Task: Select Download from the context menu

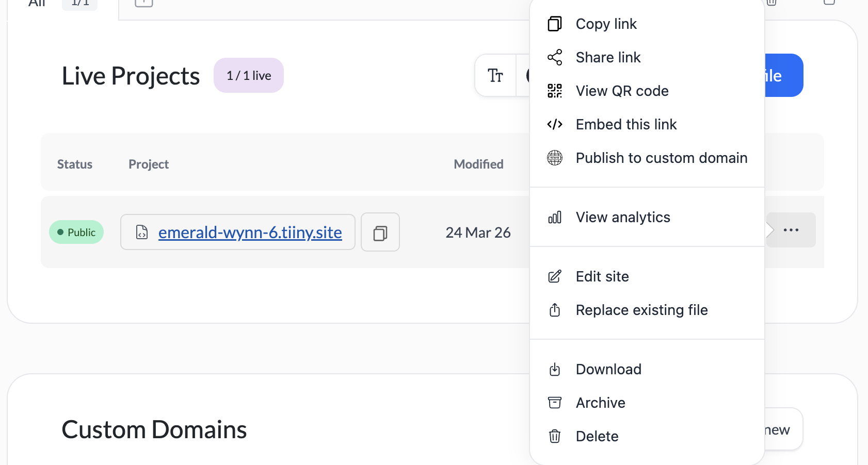Action: [x=608, y=369]
